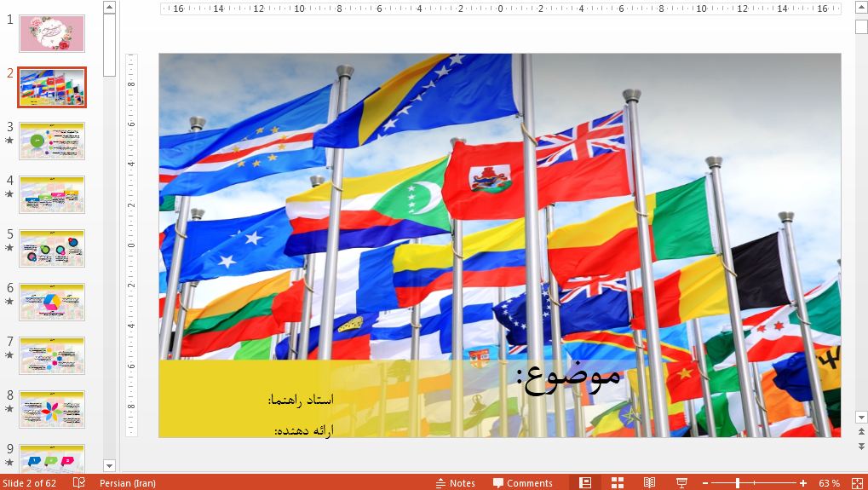Change the Persian (Iran) language setting
This screenshot has height=490, width=868.
point(127,483)
